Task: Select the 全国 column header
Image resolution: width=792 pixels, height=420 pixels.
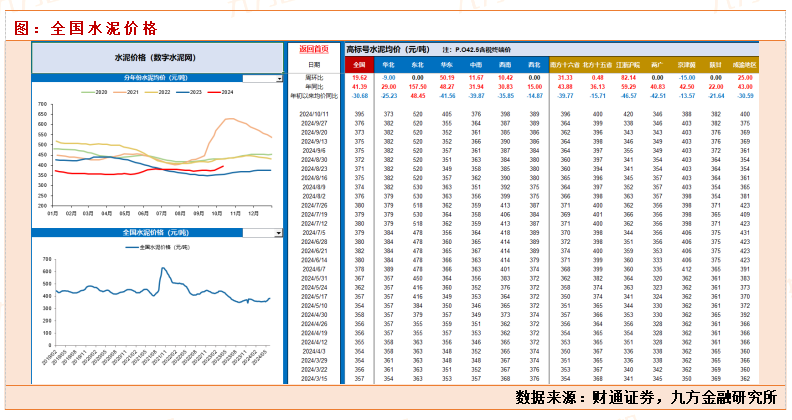Action: pos(359,65)
